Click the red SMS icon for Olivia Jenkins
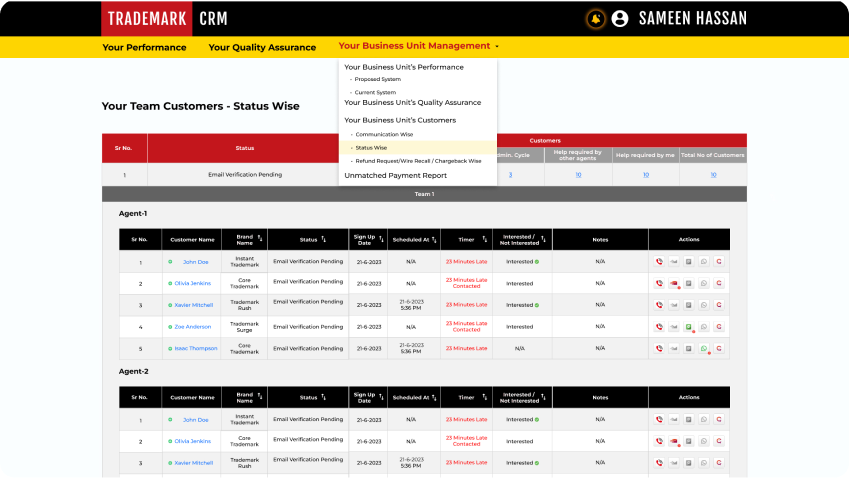The height and width of the screenshot is (478, 849). (x=674, y=284)
